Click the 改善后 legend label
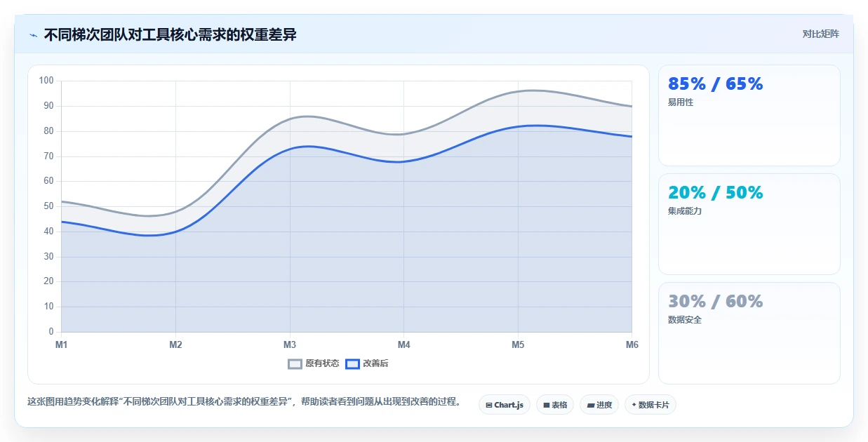The height and width of the screenshot is (442, 868). coord(375,363)
